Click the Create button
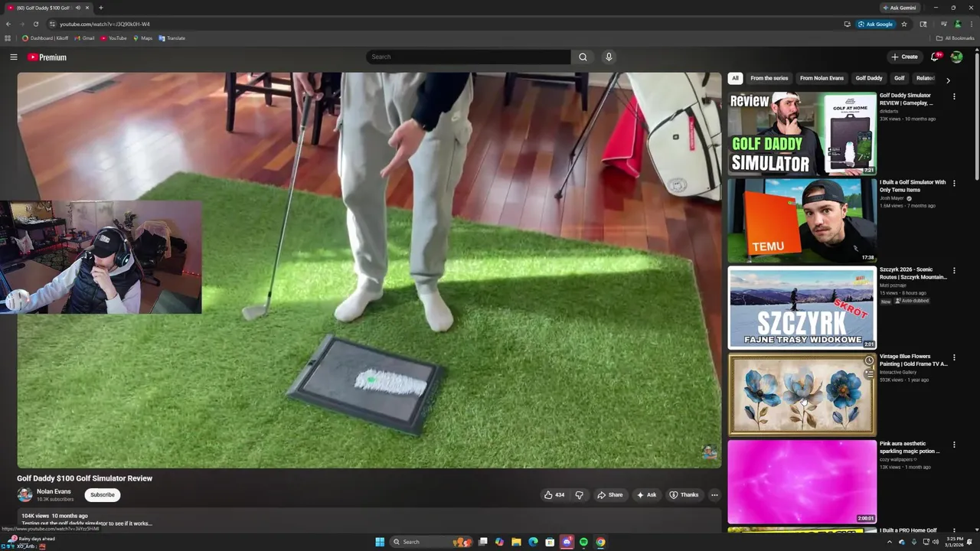Screen dimensions: 980x551 point(904,57)
